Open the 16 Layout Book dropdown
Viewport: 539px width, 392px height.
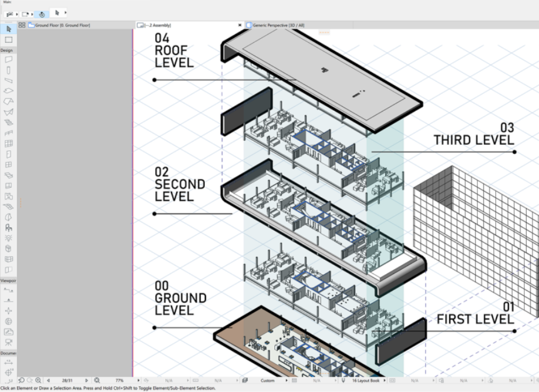[385, 380]
